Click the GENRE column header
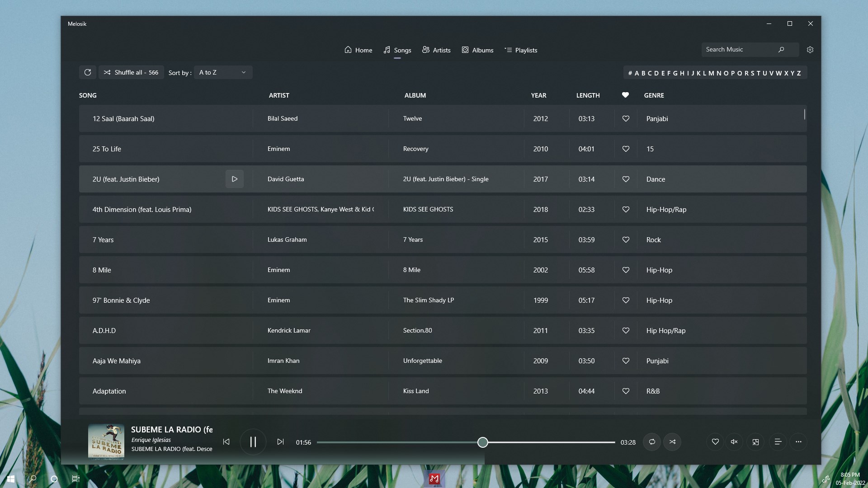This screenshot has height=488, width=868. tap(654, 95)
